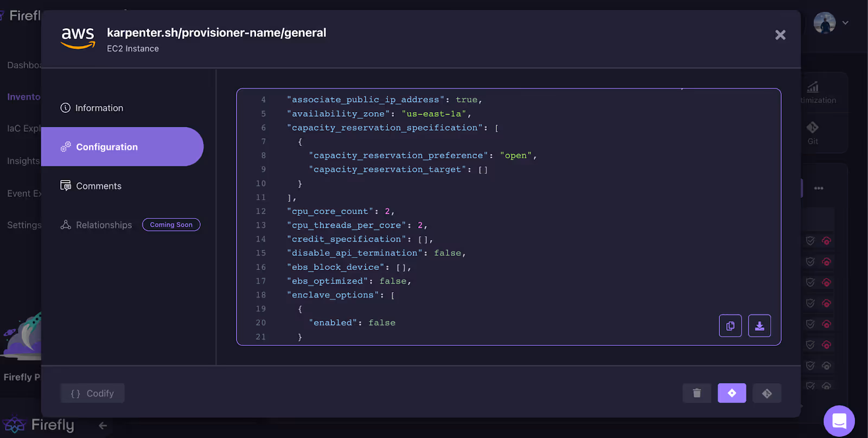Click the Codify button
The image size is (868, 438).
(92, 393)
